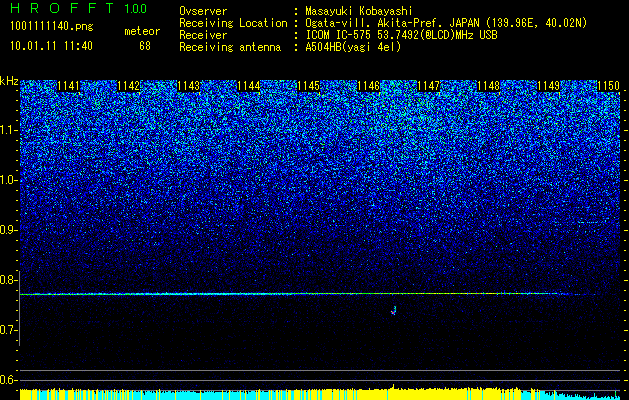Click the Receiver field label

(x=203, y=35)
